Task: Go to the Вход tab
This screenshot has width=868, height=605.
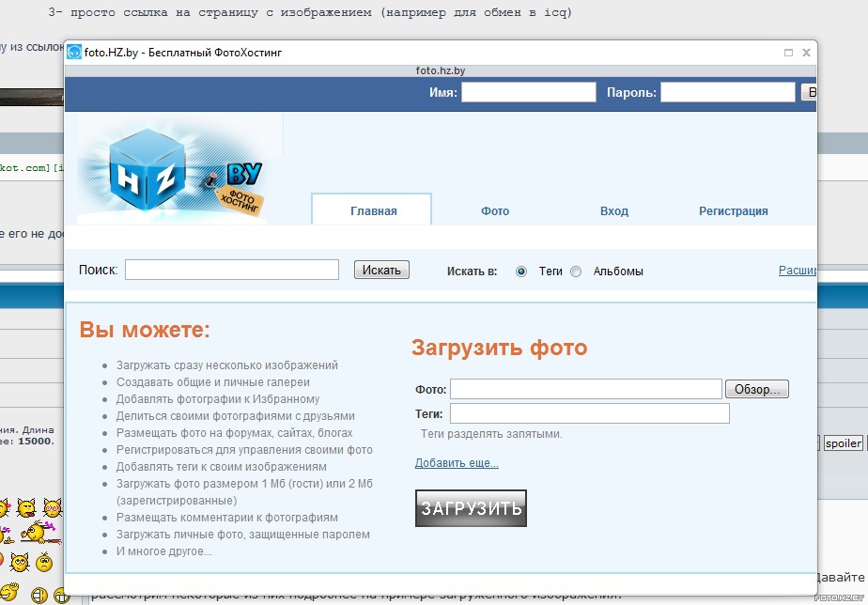Action: coord(614,210)
